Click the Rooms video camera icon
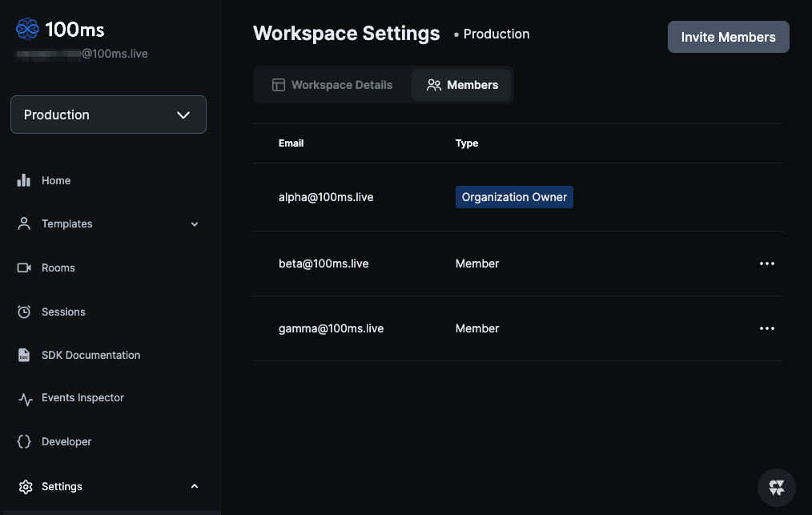Image resolution: width=812 pixels, height=515 pixels. tap(24, 268)
